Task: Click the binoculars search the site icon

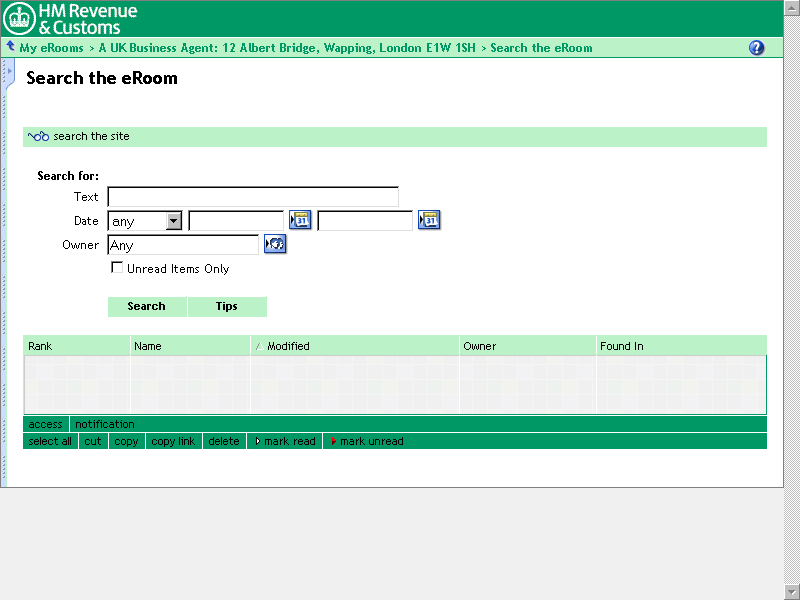Action: click(x=39, y=137)
